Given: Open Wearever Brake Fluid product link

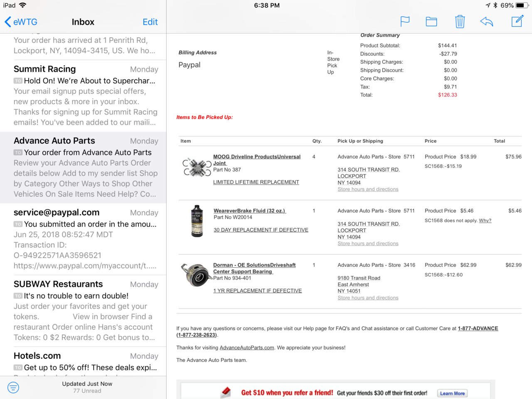Looking at the screenshot, I should pos(250,211).
